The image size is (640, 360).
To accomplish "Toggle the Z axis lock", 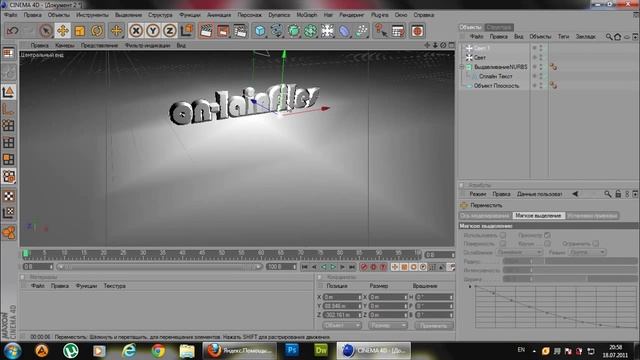I will (x=169, y=31).
